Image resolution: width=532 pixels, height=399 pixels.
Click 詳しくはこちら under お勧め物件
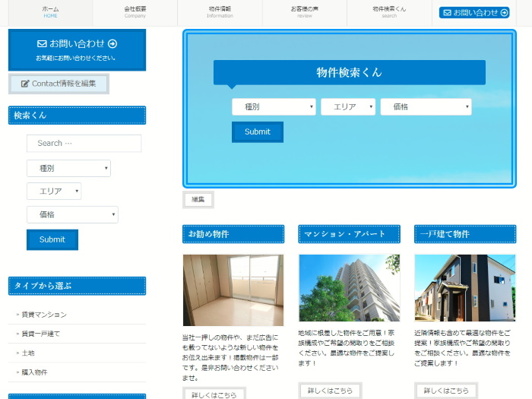(214, 394)
